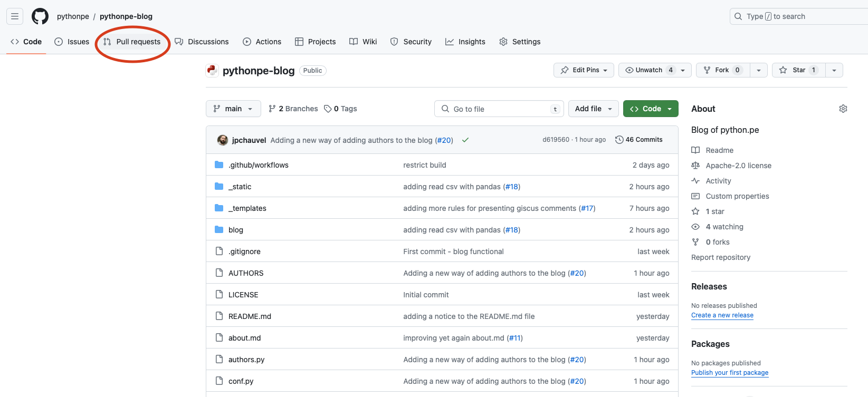The height and width of the screenshot is (397, 868).
Task: Open the green Code dropdown button
Action: [651, 109]
